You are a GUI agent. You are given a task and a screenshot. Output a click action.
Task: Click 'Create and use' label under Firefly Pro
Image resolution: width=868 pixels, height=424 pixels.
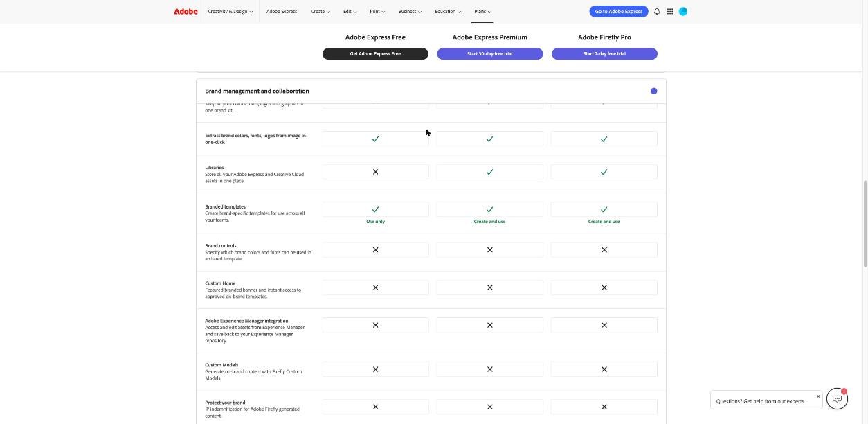click(604, 222)
